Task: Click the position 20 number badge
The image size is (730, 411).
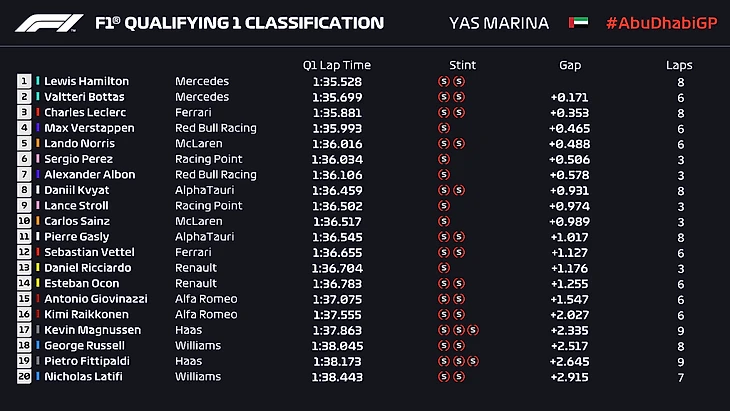Action: (25, 377)
